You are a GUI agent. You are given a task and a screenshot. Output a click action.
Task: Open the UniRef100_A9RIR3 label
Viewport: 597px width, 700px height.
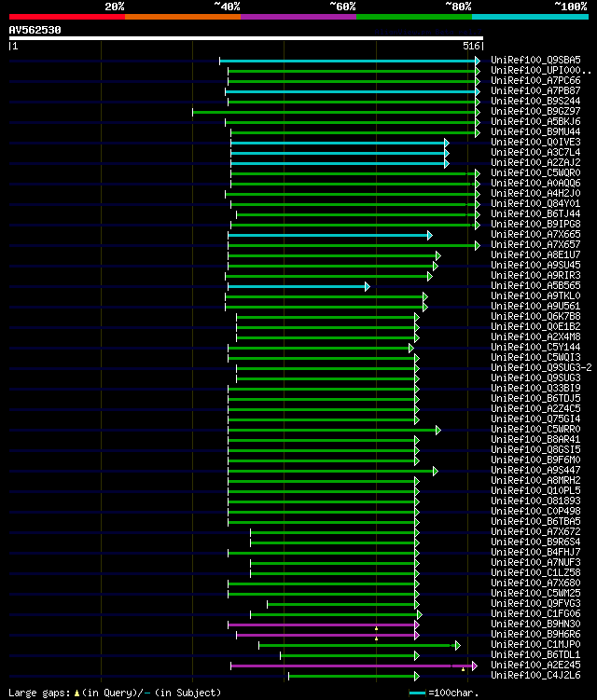(535, 276)
